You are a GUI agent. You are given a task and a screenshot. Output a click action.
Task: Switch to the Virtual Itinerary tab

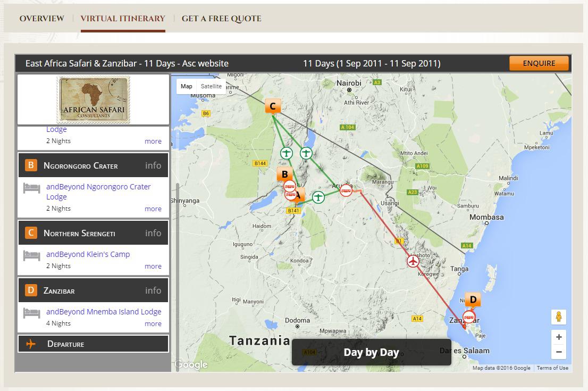point(123,18)
